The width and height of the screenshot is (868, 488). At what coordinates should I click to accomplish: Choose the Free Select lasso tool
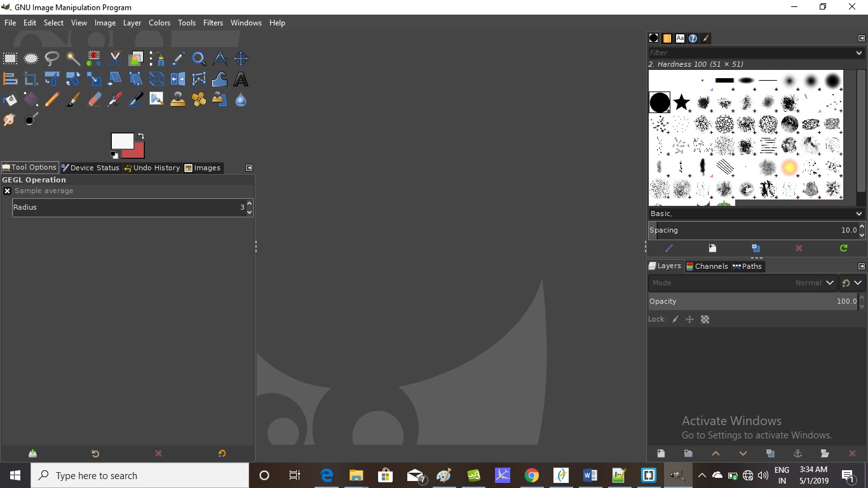click(52, 59)
